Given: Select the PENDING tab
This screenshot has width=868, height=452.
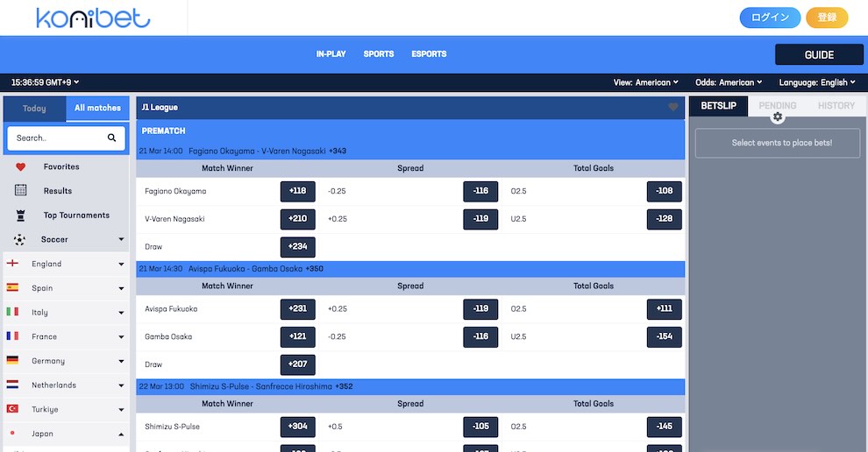Looking at the screenshot, I should point(777,106).
